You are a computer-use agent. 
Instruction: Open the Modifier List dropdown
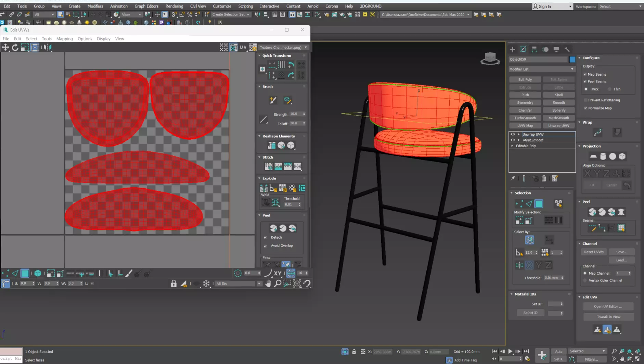click(542, 69)
